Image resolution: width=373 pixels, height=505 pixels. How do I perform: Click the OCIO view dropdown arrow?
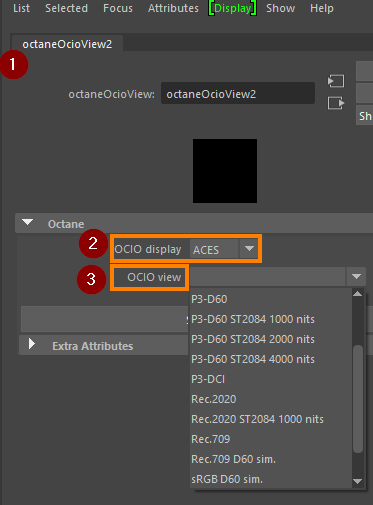coord(356,276)
